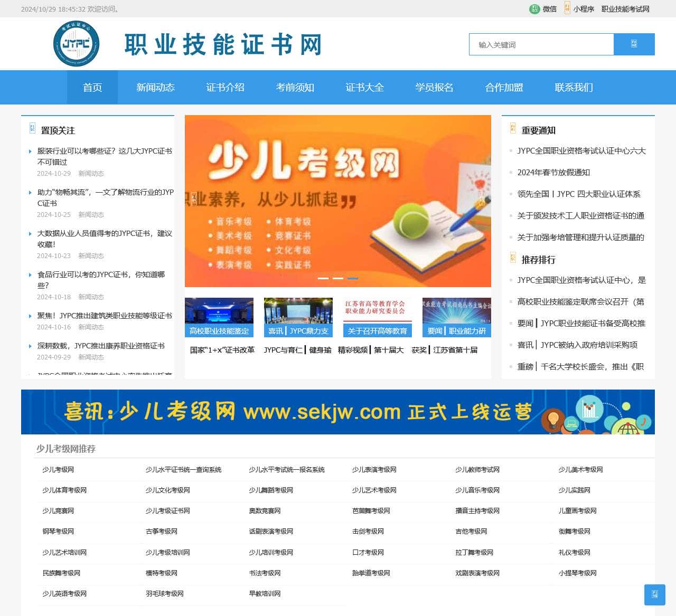Click the 少儿考级网 orange carousel banner
The width and height of the screenshot is (676, 616).
pos(338,201)
